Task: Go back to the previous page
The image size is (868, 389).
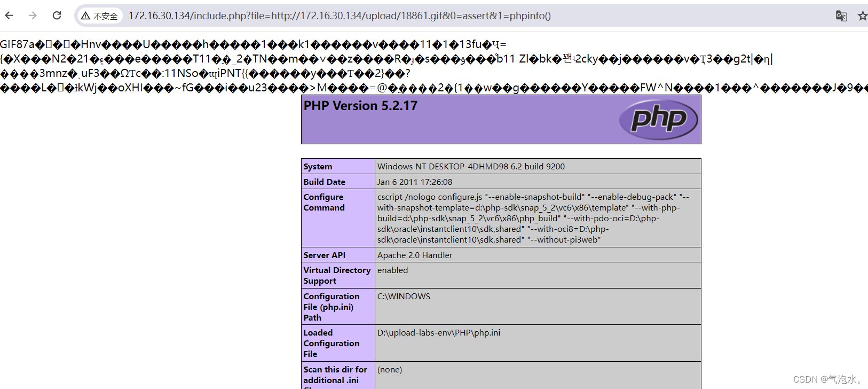Action: tap(9, 15)
